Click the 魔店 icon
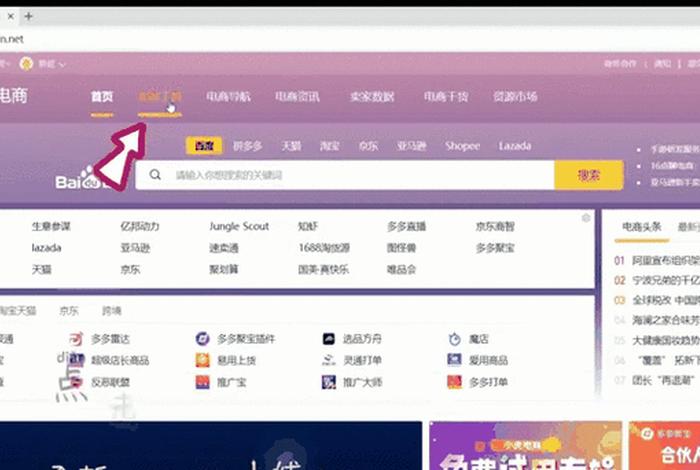Image resolution: width=700 pixels, height=470 pixels. 454,339
